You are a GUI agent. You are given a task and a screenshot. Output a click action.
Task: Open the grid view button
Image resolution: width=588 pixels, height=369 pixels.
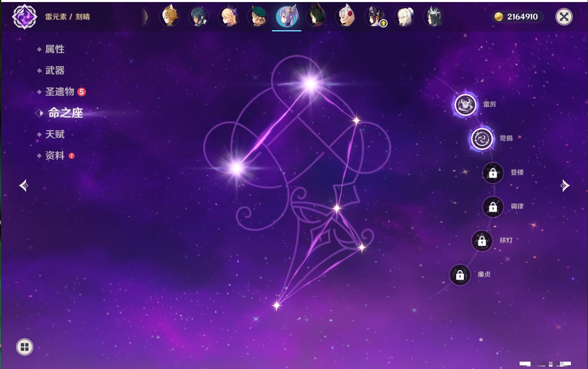pyautogui.click(x=24, y=347)
